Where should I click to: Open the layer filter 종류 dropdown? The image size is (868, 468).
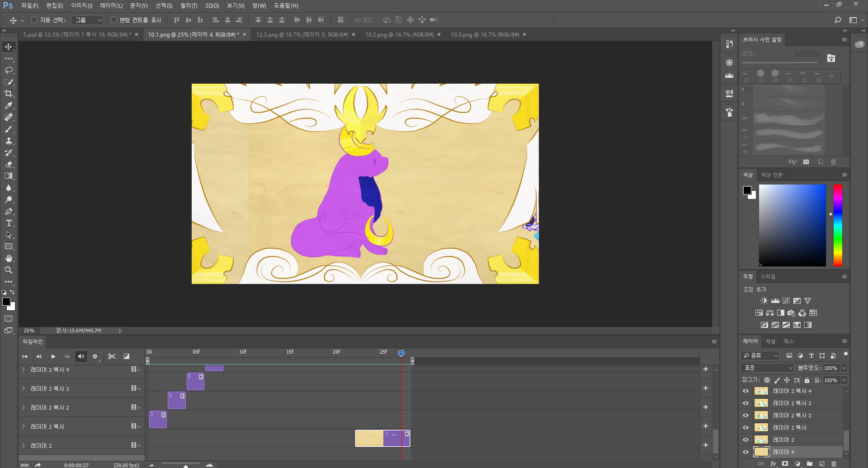(760, 356)
